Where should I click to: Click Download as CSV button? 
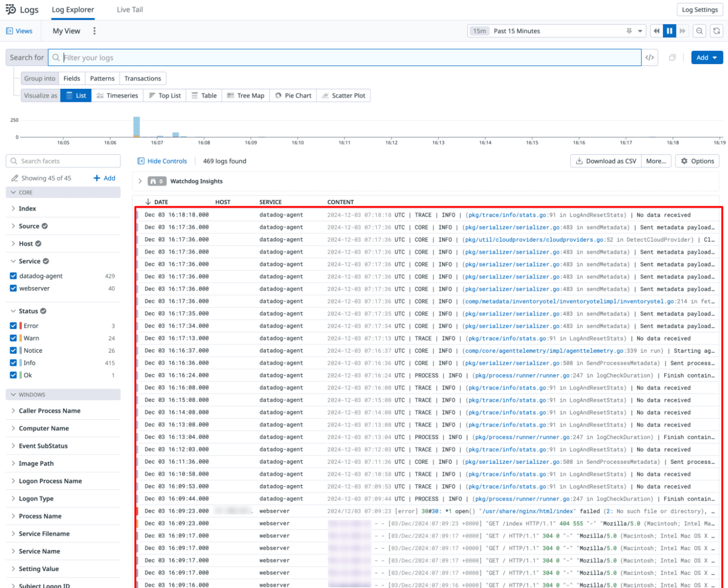[606, 161]
